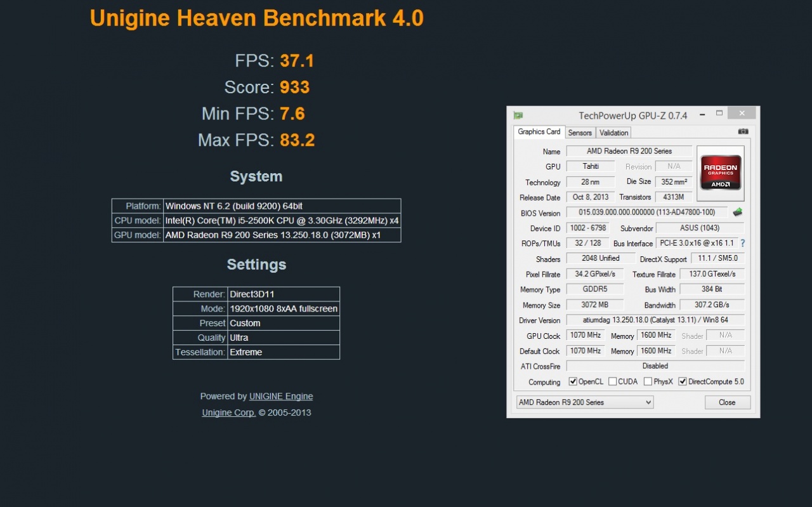The image size is (812, 507).
Task: Click the CPU model cell Intel Core i5-2500K
Action: 282,221
